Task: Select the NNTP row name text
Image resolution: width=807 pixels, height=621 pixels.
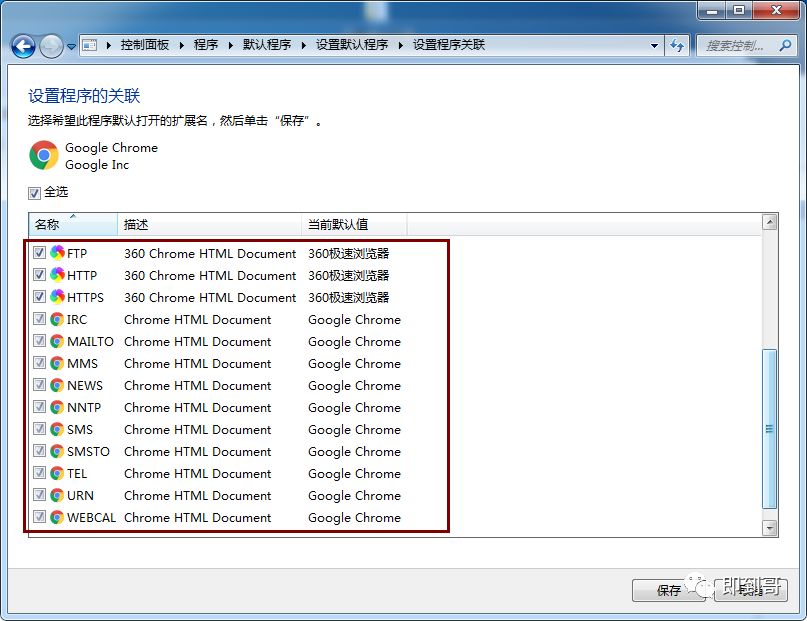Action: point(84,407)
